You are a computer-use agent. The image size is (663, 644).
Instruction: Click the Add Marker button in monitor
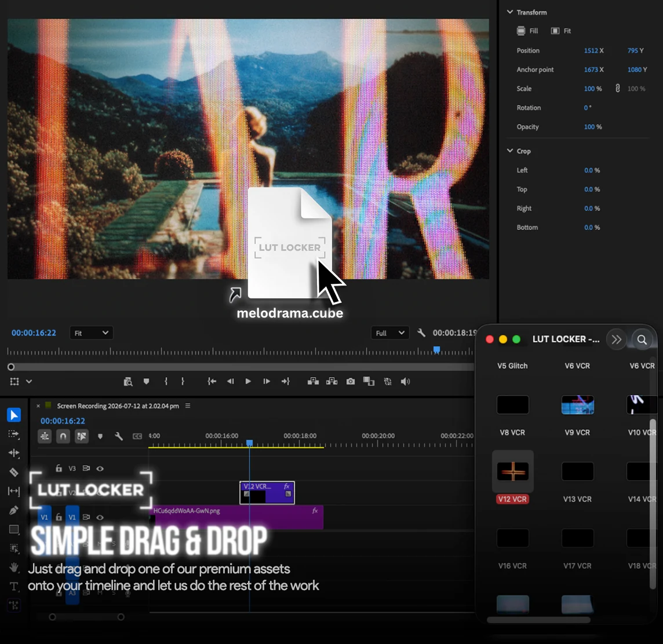pos(146,382)
